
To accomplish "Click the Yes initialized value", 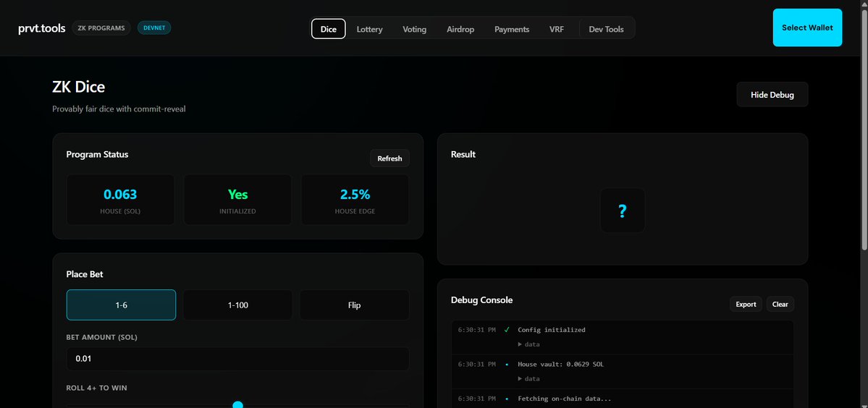I will click(237, 195).
